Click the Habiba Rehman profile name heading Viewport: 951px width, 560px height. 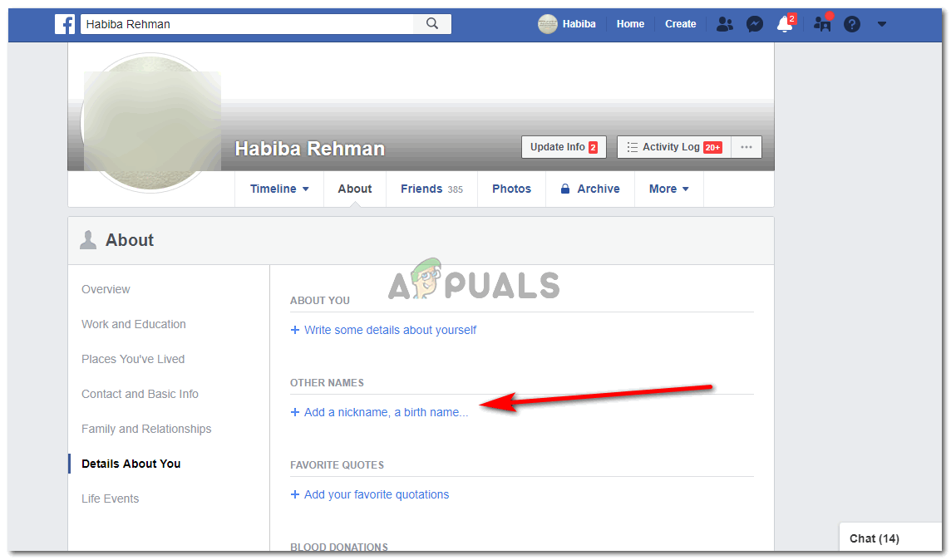point(309,149)
